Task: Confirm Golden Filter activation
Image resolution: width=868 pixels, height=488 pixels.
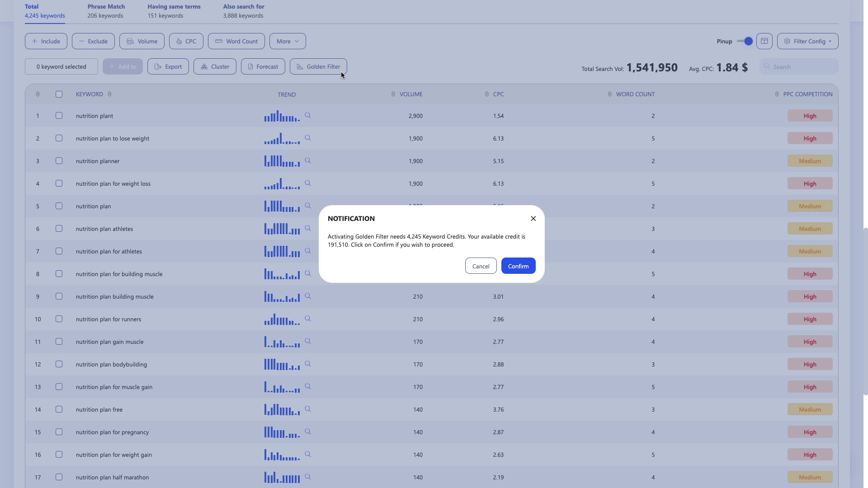Action: [x=518, y=266]
